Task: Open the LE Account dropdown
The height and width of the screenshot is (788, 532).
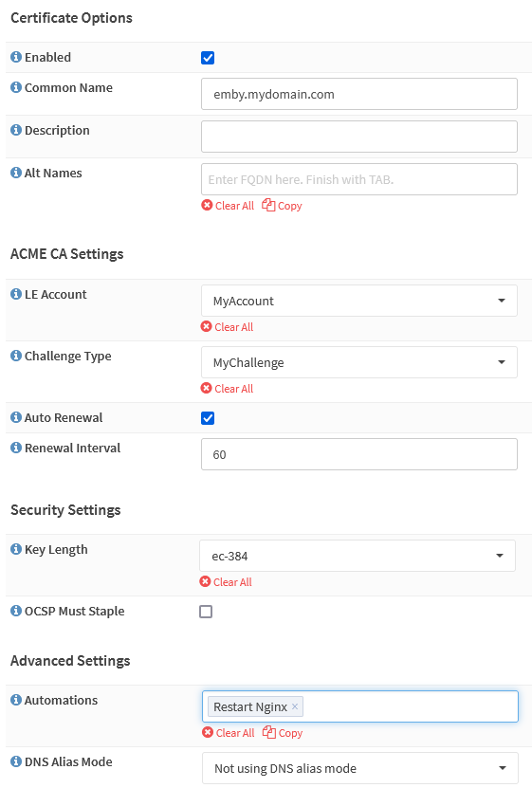Action: pos(359,301)
